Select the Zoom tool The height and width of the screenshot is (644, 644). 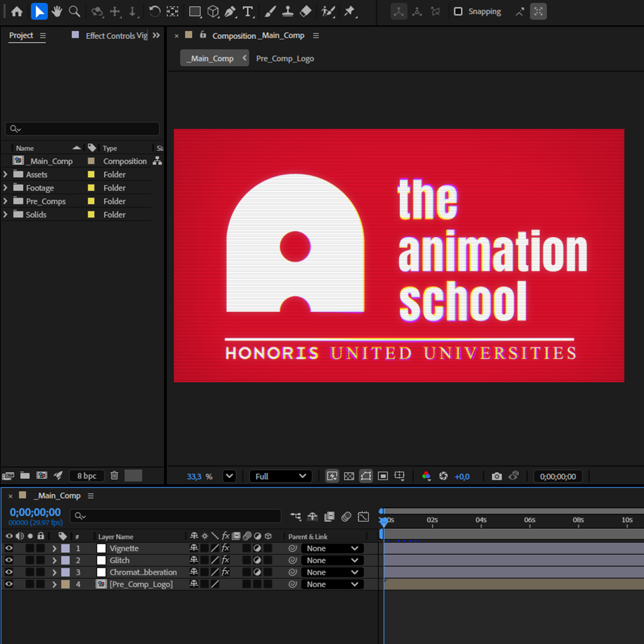click(74, 12)
